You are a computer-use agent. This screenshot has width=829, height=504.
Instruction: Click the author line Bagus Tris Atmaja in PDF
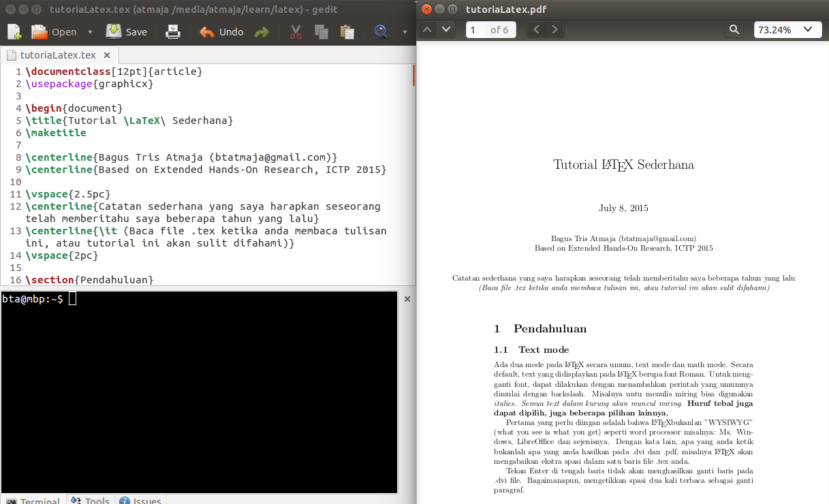(x=623, y=239)
